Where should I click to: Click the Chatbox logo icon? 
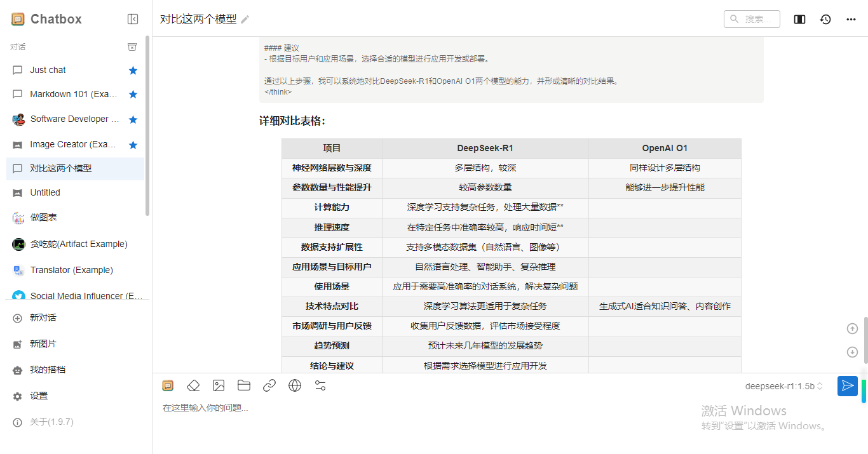point(18,19)
